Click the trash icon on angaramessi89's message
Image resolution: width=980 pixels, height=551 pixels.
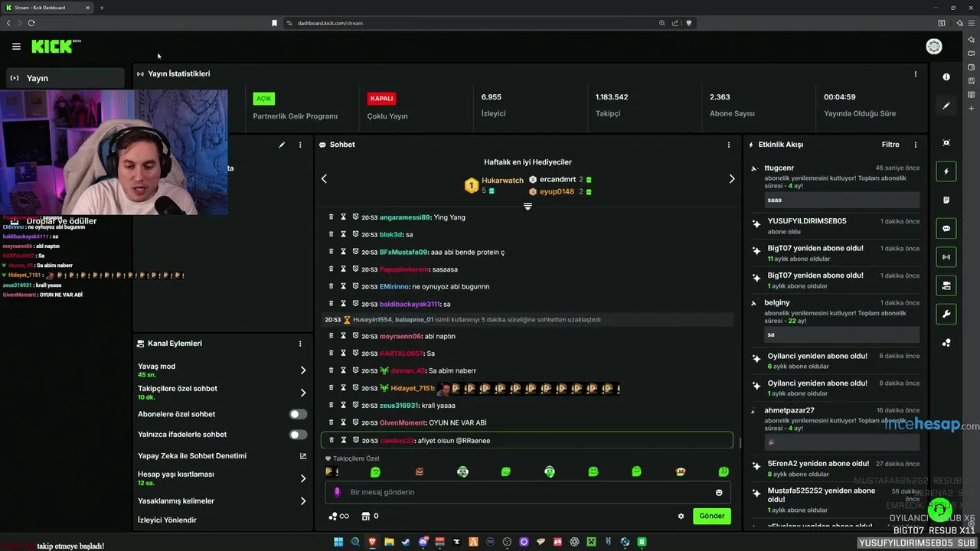(332, 217)
